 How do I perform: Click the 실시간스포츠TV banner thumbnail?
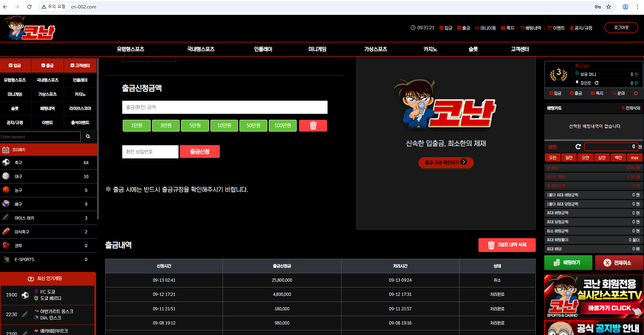pos(593,297)
